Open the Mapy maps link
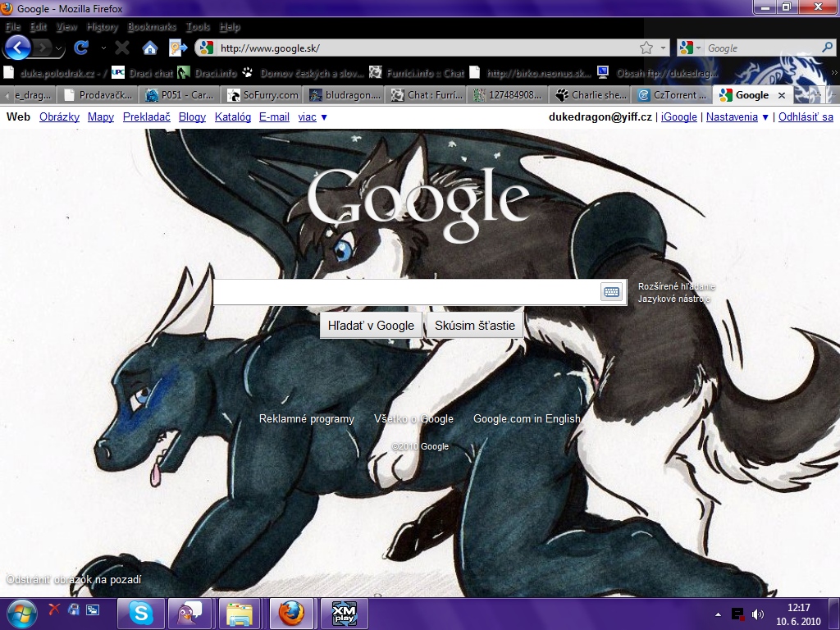Viewport: 840px width, 630px height. pos(101,116)
